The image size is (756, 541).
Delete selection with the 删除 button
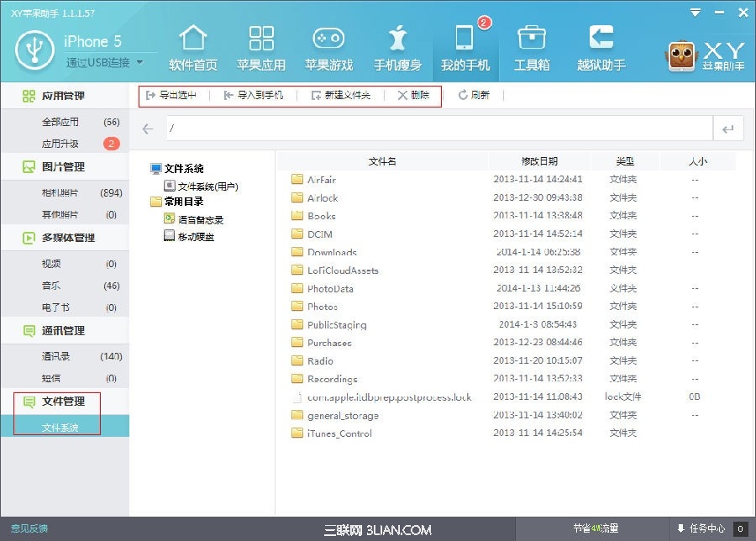415,96
